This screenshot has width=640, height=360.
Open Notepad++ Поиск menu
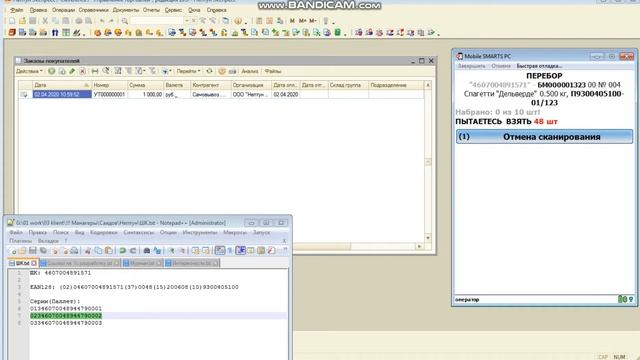61,232
